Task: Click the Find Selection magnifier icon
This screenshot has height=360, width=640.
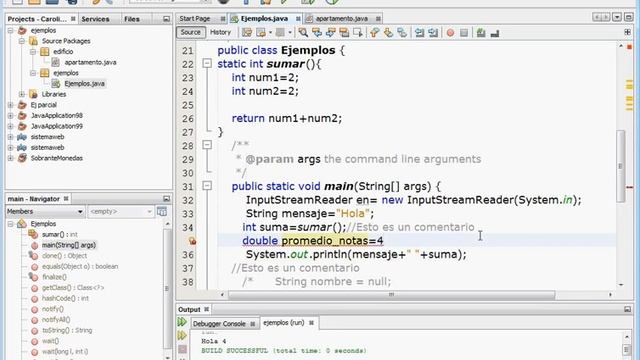Action: (x=303, y=33)
